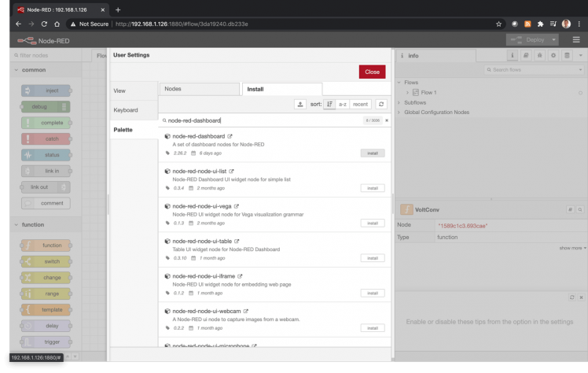Sort modules by relevance
The height and width of the screenshot is (373, 588).
click(329, 104)
